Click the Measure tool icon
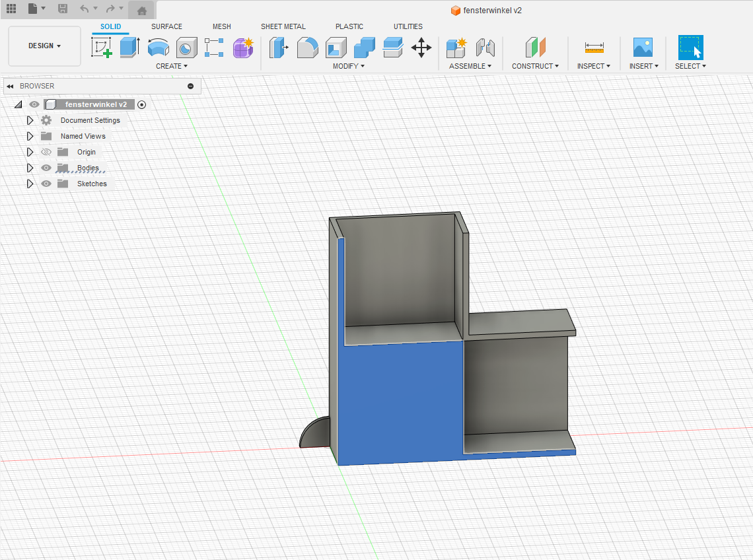The width and height of the screenshot is (753, 560). tap(594, 48)
